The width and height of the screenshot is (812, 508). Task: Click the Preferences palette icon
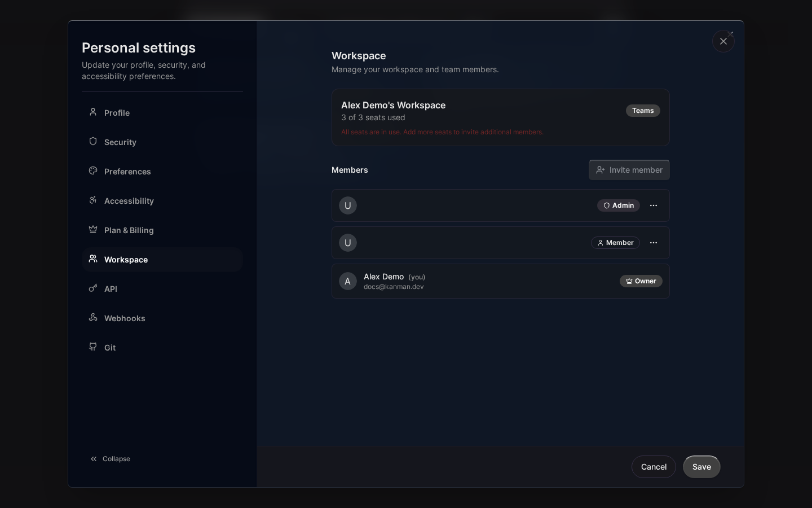click(x=93, y=170)
